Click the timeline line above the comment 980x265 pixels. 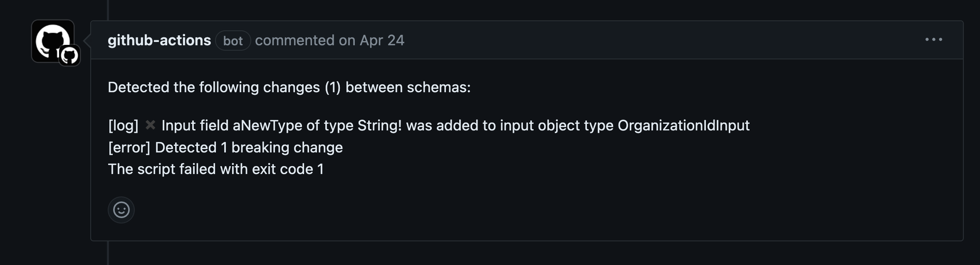coord(108,10)
